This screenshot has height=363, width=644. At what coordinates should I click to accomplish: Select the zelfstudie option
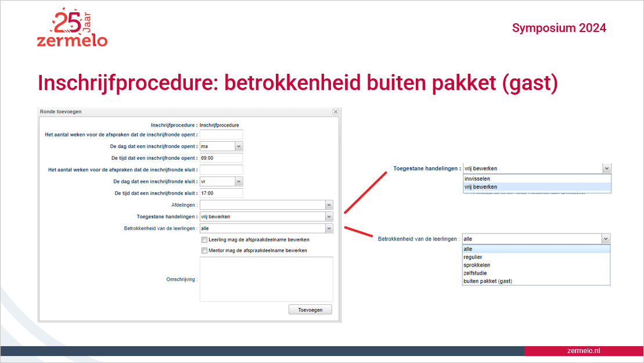pyautogui.click(x=537, y=273)
